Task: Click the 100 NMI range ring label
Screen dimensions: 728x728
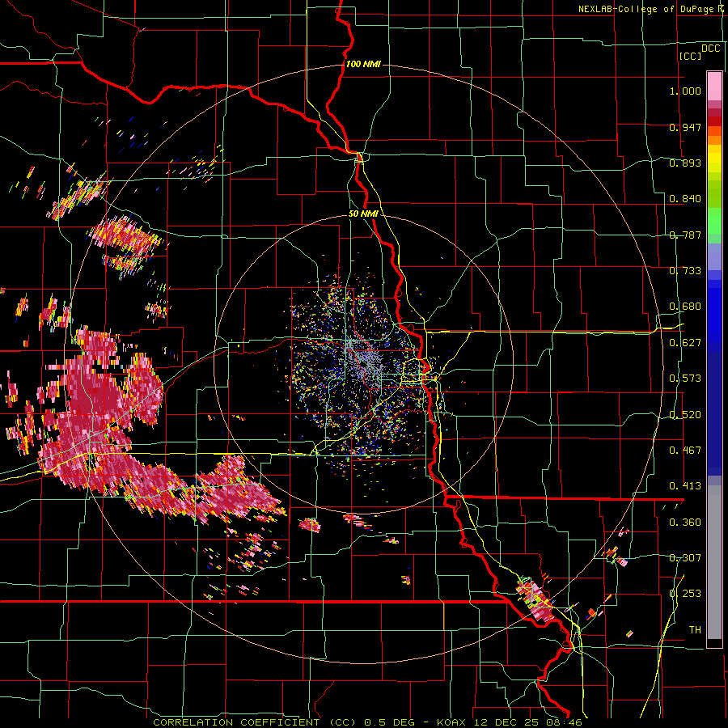Action: pos(363,64)
